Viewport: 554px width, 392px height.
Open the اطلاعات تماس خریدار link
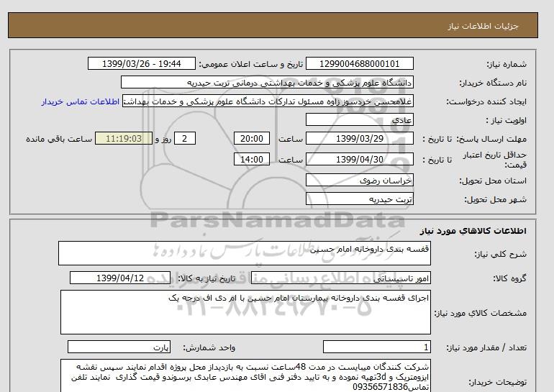pos(80,101)
